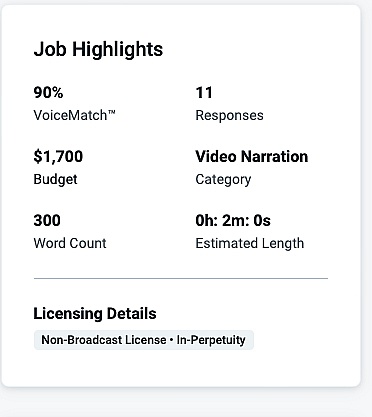This screenshot has width=372, height=417.
Task: Click the 300 word count value
Action: pos(47,220)
